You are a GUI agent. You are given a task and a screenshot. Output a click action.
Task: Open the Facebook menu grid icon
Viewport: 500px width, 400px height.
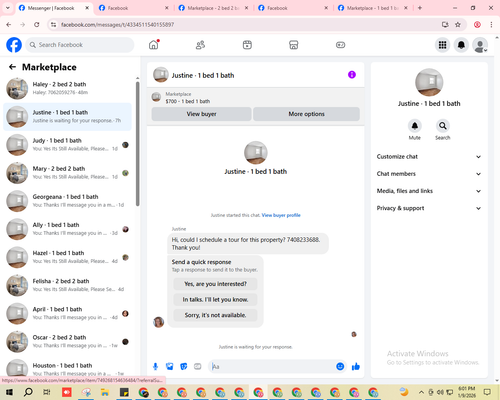pyautogui.click(x=442, y=45)
